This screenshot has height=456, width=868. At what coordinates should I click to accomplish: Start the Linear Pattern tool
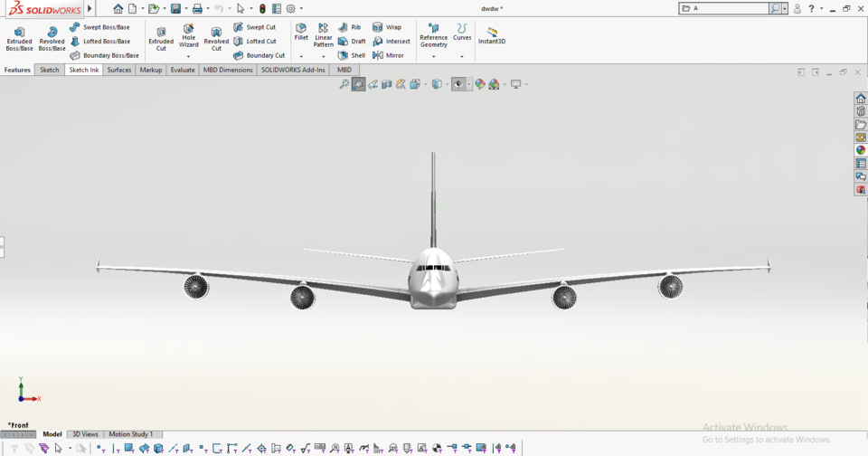click(324, 35)
